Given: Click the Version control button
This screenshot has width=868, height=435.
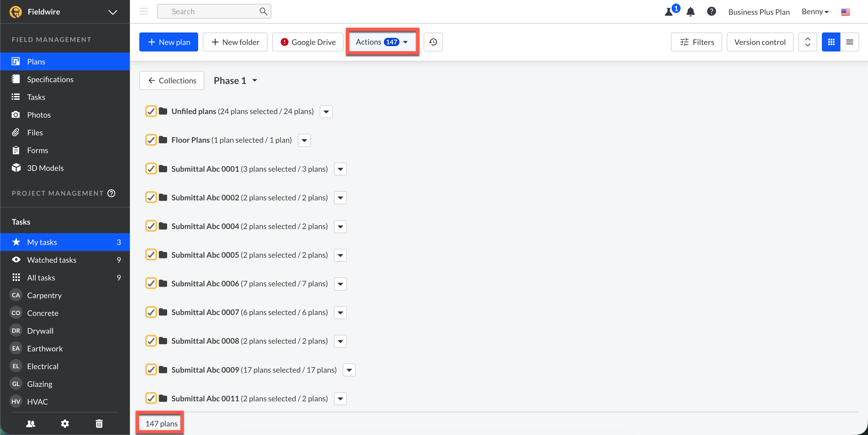Looking at the screenshot, I should tap(759, 42).
